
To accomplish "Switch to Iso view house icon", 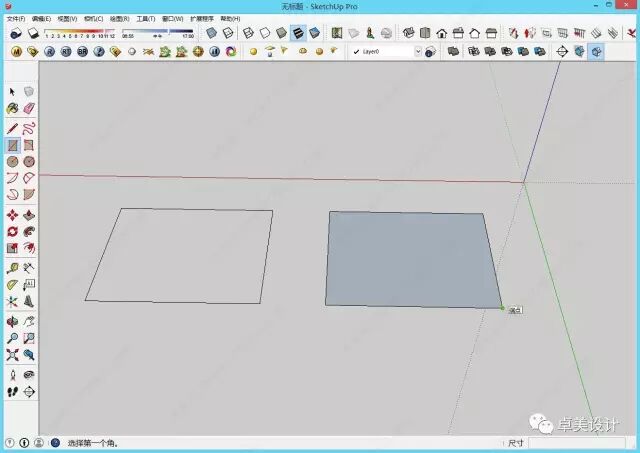I will 409,33.
